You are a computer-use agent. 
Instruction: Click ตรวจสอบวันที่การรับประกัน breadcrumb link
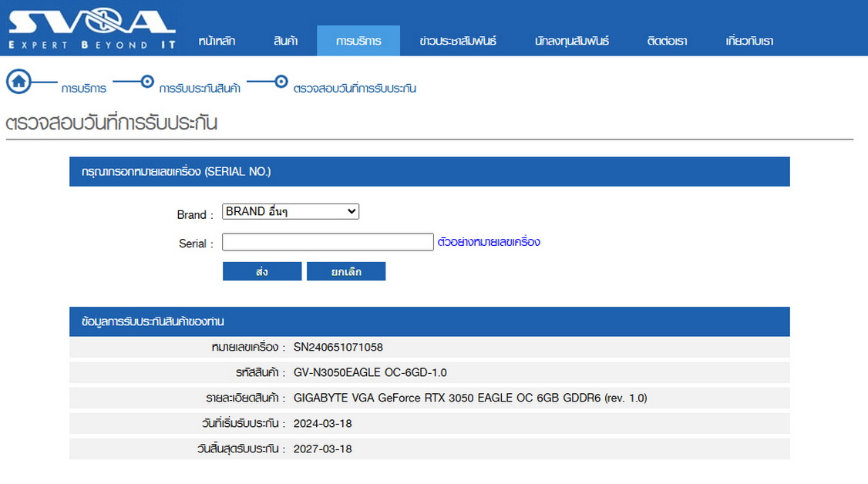click(x=355, y=89)
